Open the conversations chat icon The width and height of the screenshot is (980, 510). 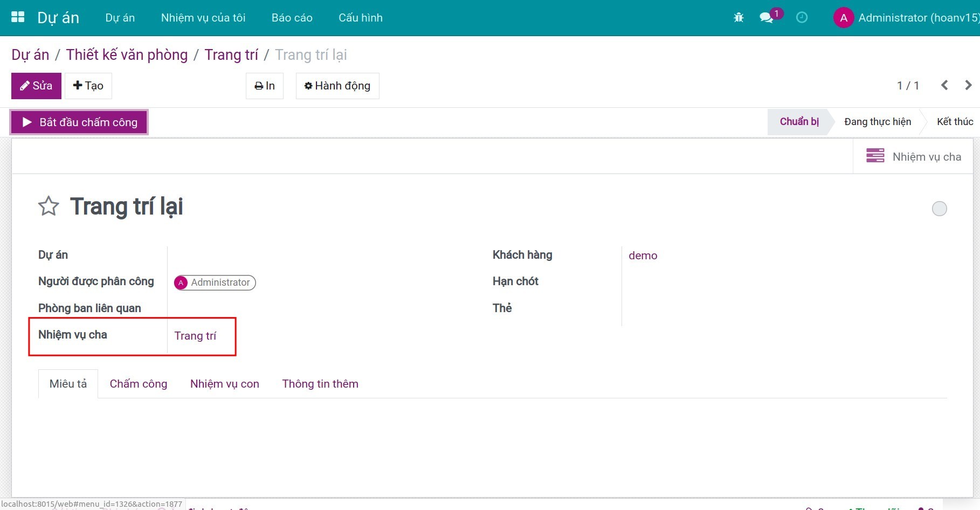(x=766, y=18)
